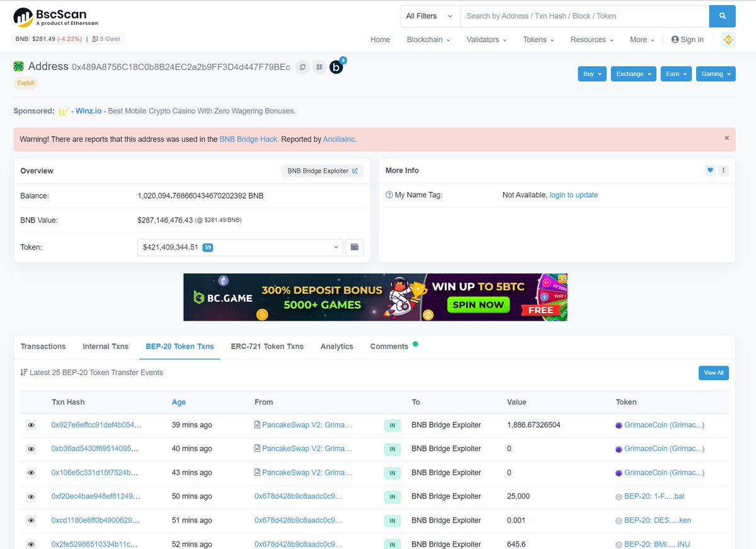
Task: Click the balance value 1,020,094.768660434670202392 BNB
Action: 200,196
